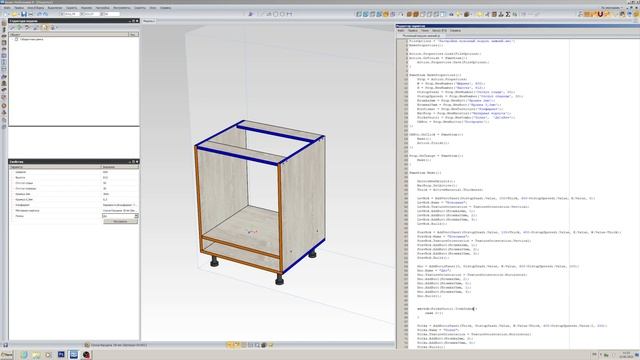Open the Search menu (Поиск) in the script editor
Screen dimensions: 640x360
pyautogui.click(x=425, y=31)
